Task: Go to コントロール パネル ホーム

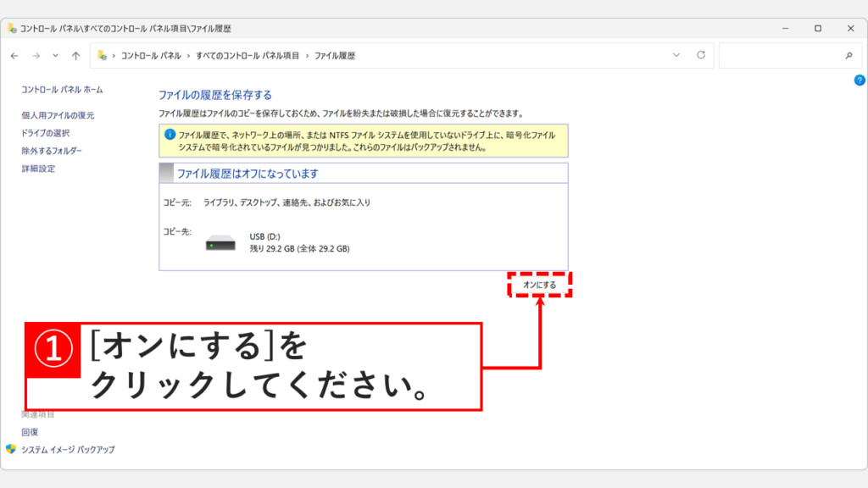Action: 62,89
